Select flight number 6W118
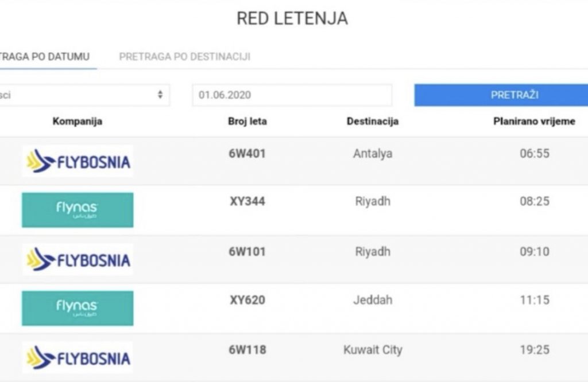The image size is (588, 382). pos(247,350)
